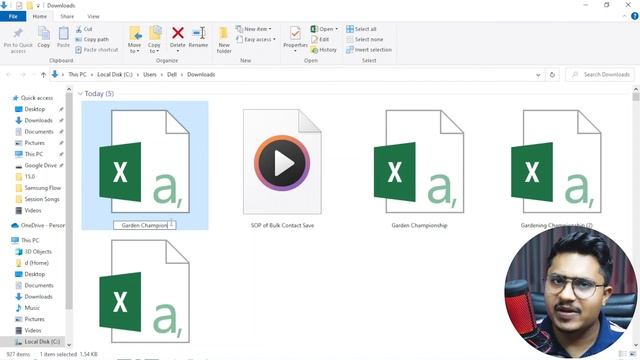
Task: Click the Open button with Excel icon
Action: [x=324, y=29]
